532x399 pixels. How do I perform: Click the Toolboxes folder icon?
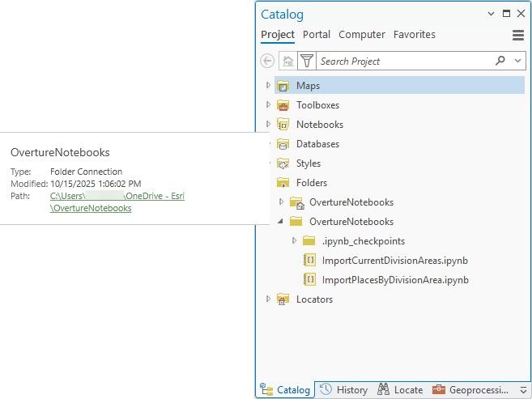[283, 105]
